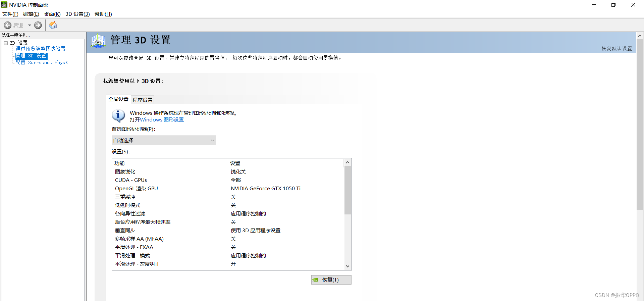
Task: Click the Forward arrow button
Action: coord(38,25)
